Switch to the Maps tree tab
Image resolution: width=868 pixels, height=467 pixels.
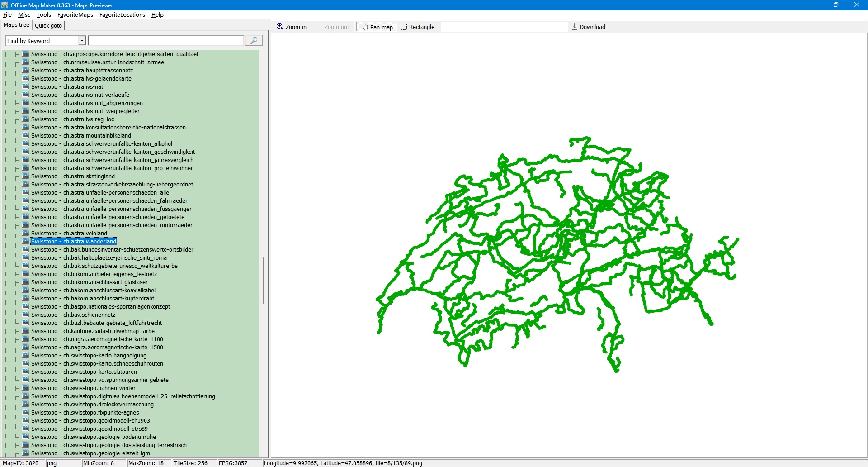16,25
